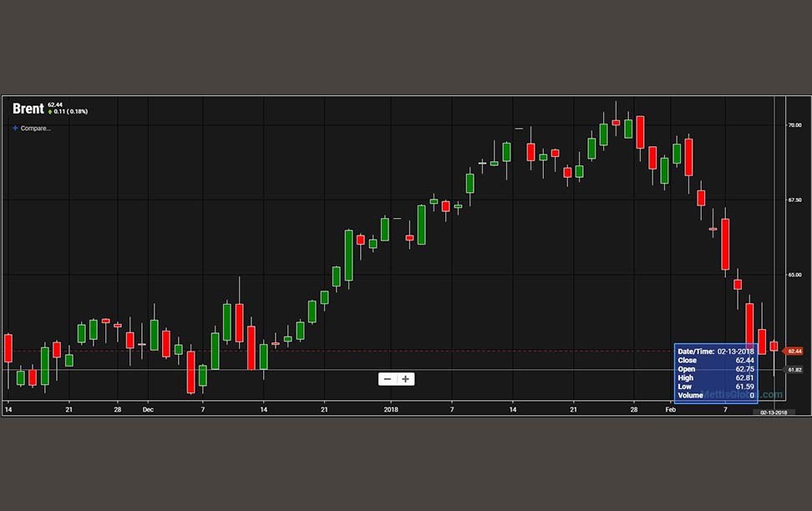Click the 02-13-2018 crosshair date tag
The height and width of the screenshot is (511, 812).
[774, 412]
